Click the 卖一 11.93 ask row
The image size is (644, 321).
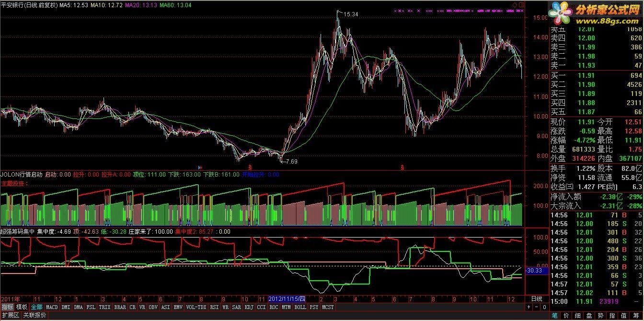pyautogui.click(x=596, y=66)
